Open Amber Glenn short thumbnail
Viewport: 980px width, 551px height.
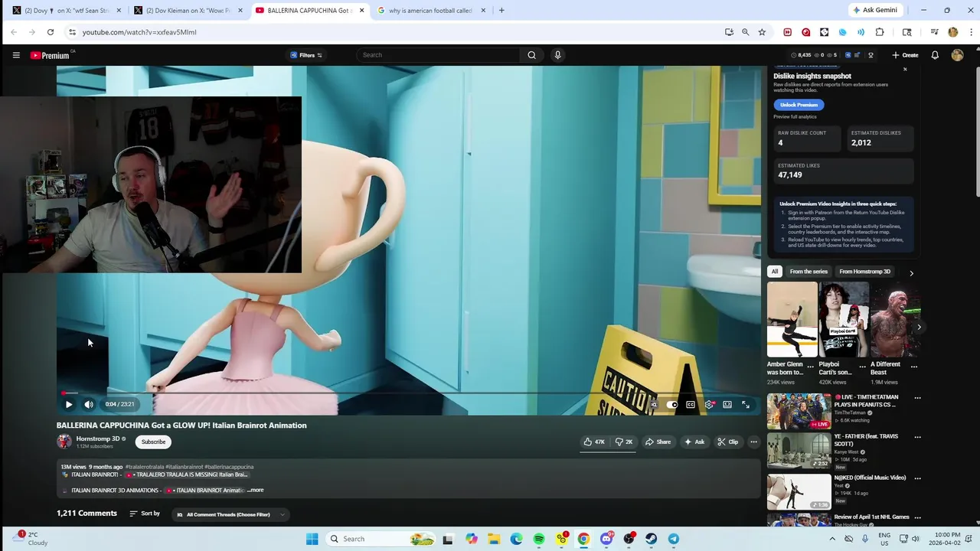792,319
